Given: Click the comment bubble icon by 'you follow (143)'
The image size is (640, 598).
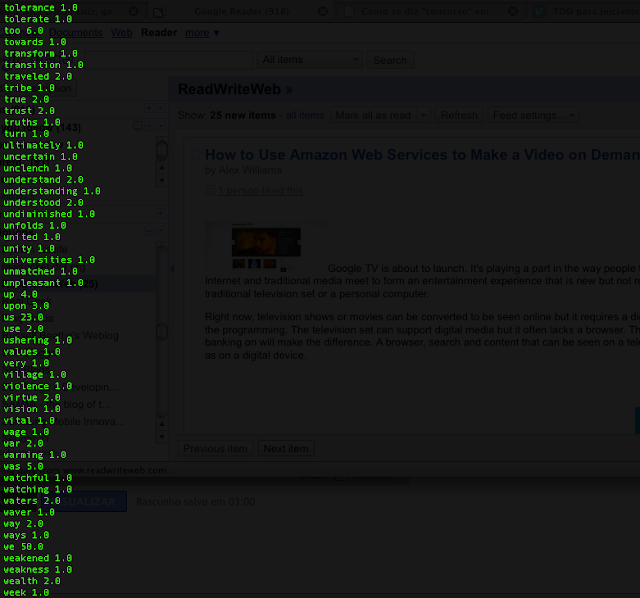Looking at the screenshot, I should (x=138, y=126).
